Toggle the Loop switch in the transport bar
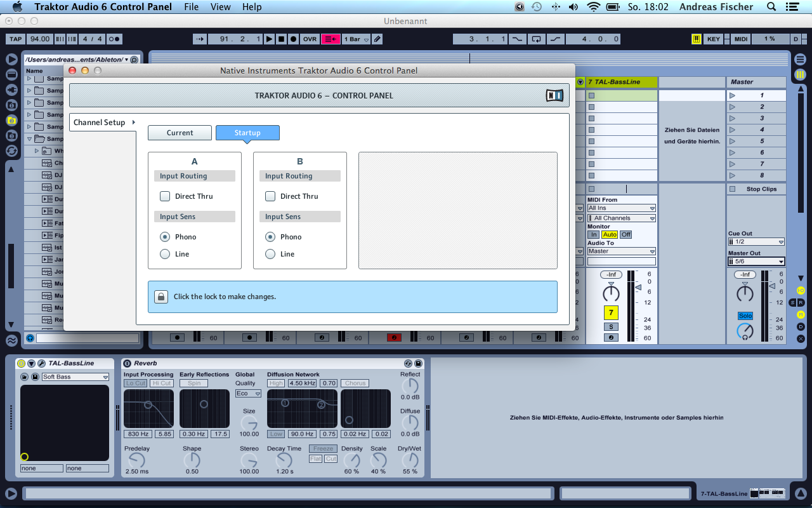Screen dimensions: 812x508 pyautogui.click(x=537, y=39)
